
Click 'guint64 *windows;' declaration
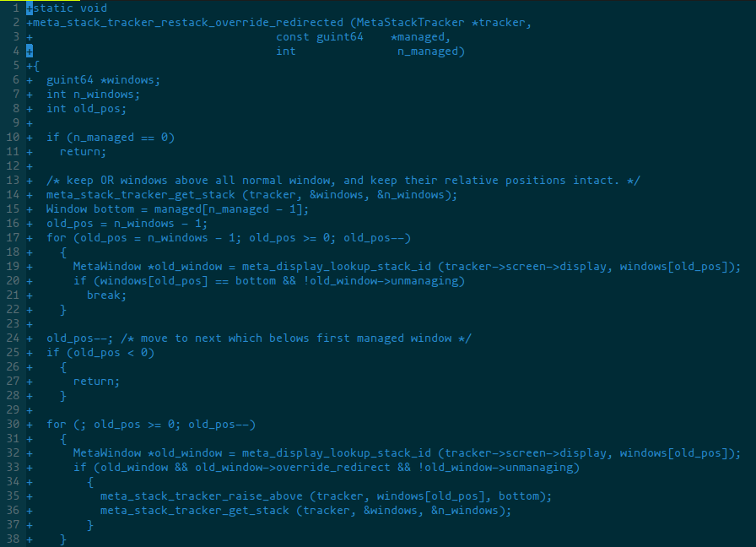coord(103,80)
